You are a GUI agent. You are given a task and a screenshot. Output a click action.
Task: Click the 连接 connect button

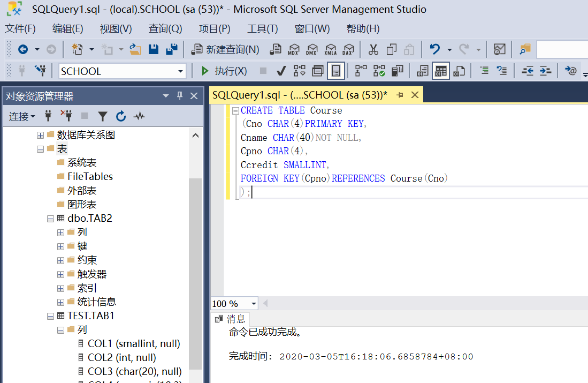(22, 116)
